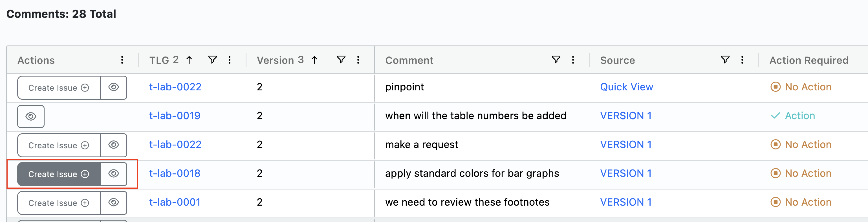Open the filter icon on the Comment column
Image resolution: width=868 pixels, height=222 pixels.
pyautogui.click(x=556, y=60)
